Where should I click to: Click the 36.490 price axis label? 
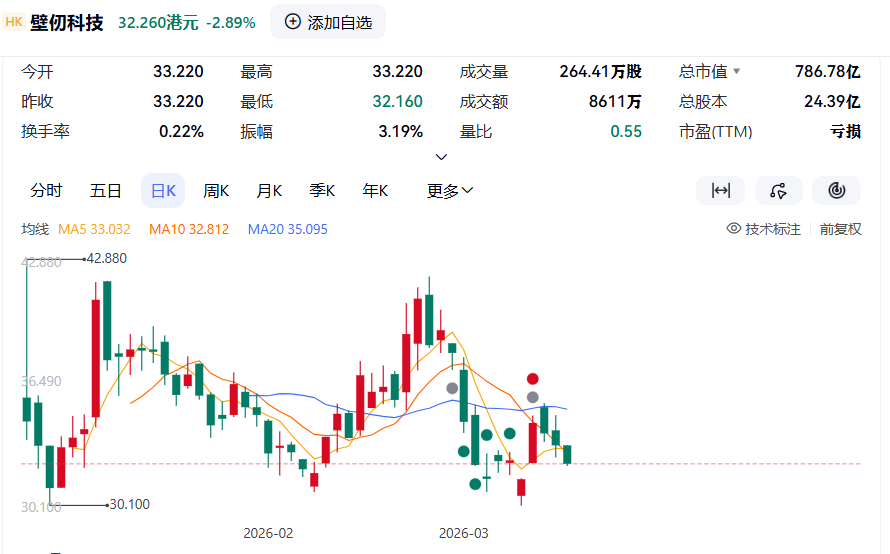point(41,381)
